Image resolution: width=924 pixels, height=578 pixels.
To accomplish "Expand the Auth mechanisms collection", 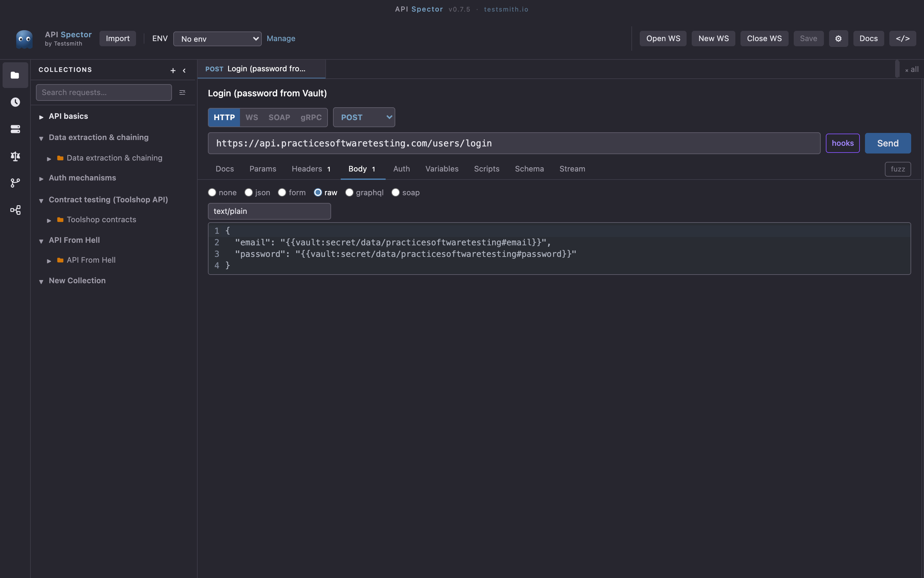I will click(41, 179).
